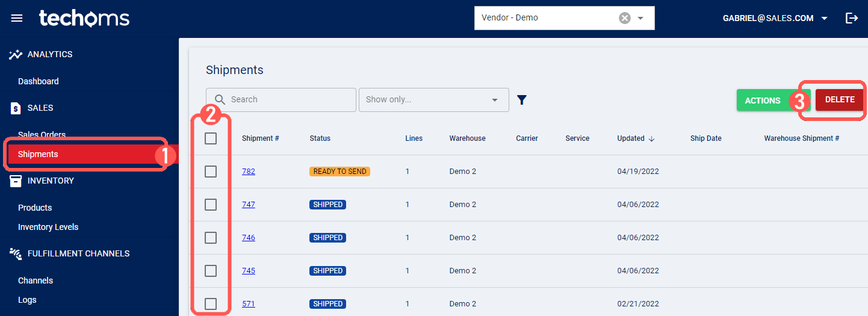Click the funnel filter icon
This screenshot has width=868, height=316.
[x=522, y=100]
